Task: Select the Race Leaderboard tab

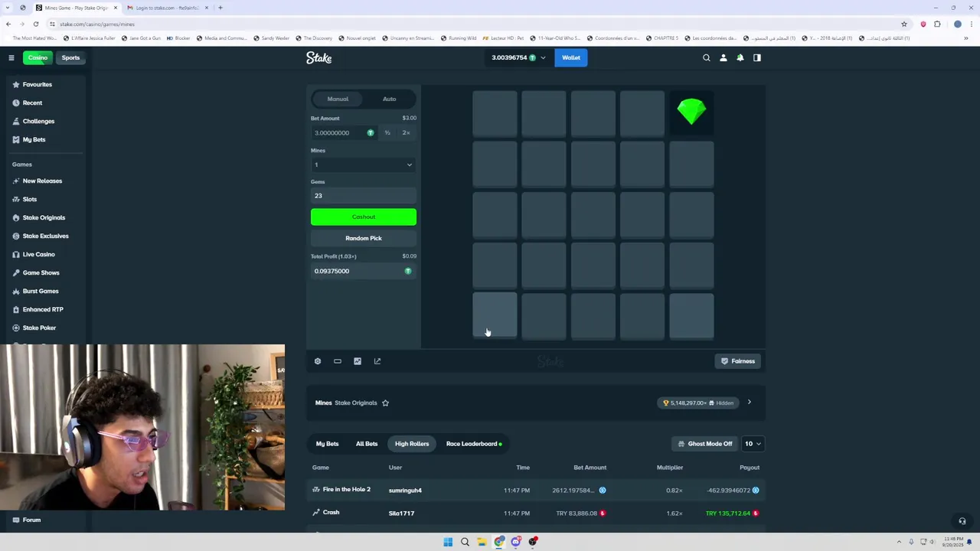Action: (474, 444)
